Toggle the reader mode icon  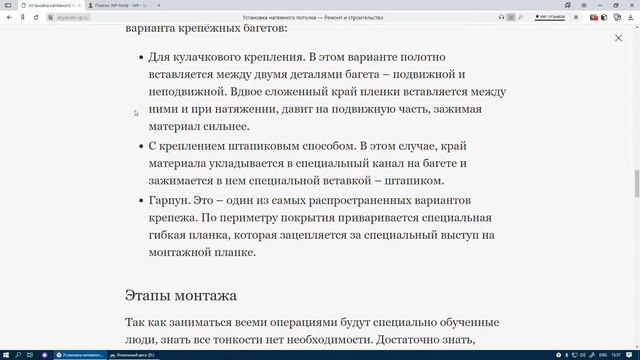(511, 18)
